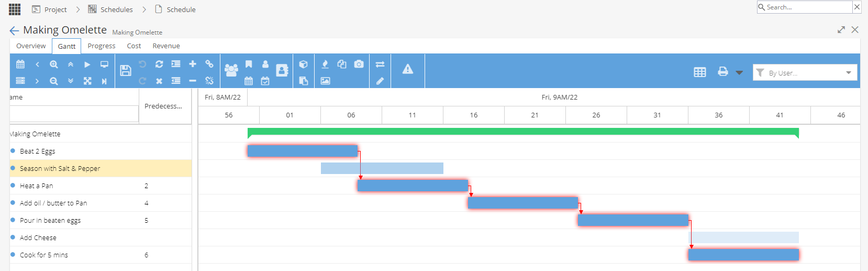This screenshot has height=271, width=868.
Task: Click the undo arrow icon
Action: tap(142, 64)
